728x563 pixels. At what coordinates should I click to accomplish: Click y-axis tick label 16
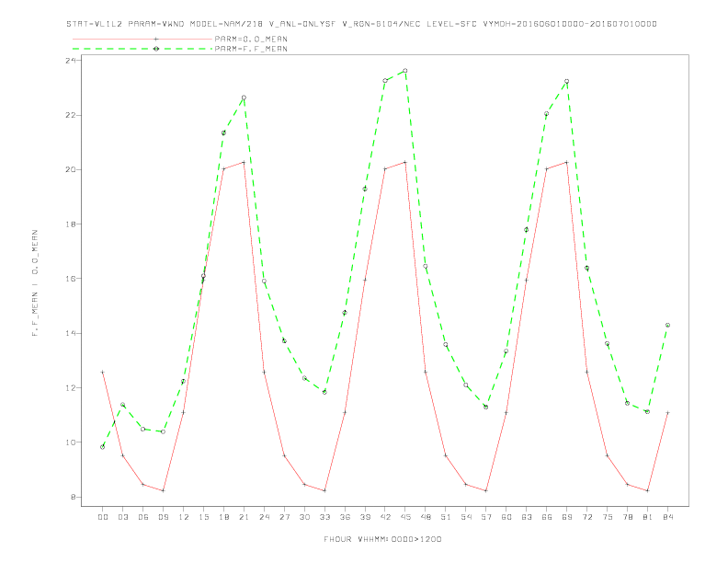pos(71,279)
